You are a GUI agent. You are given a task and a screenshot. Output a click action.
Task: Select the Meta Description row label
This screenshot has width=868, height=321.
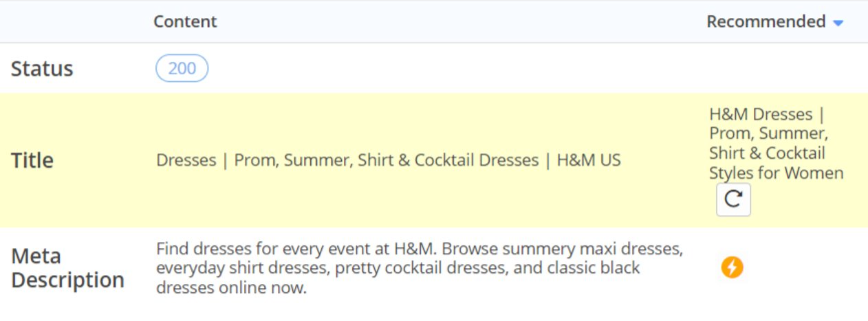pyautogui.click(x=67, y=268)
